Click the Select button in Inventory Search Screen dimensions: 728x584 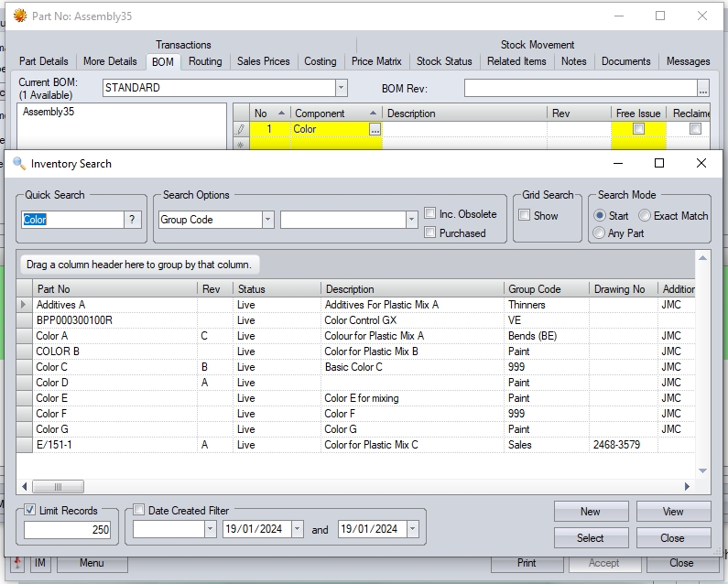pyautogui.click(x=590, y=538)
